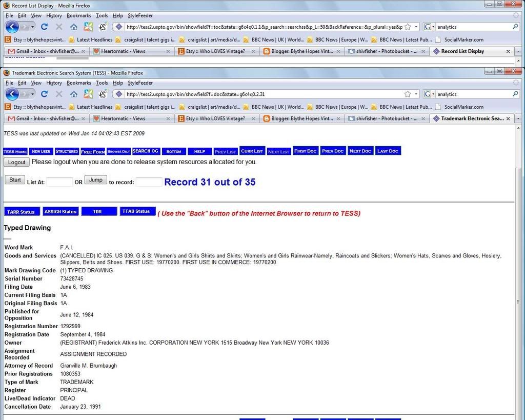Click the TDR button
Image resolution: width=525 pixels, height=420 pixels.
pos(99,211)
